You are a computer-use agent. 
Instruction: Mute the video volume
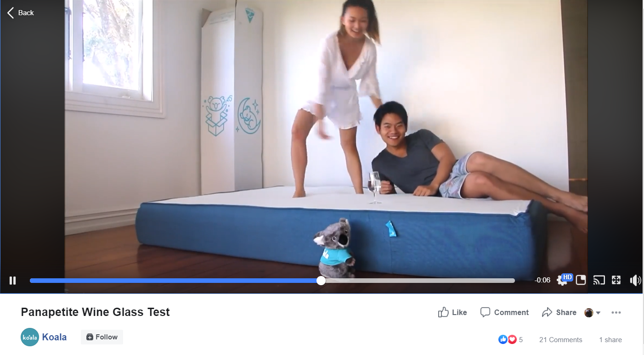click(635, 280)
